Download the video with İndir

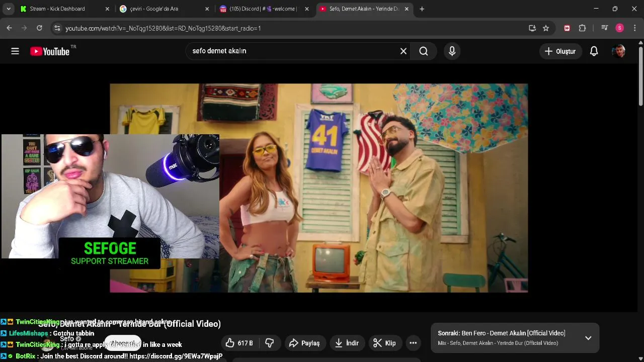(x=347, y=343)
